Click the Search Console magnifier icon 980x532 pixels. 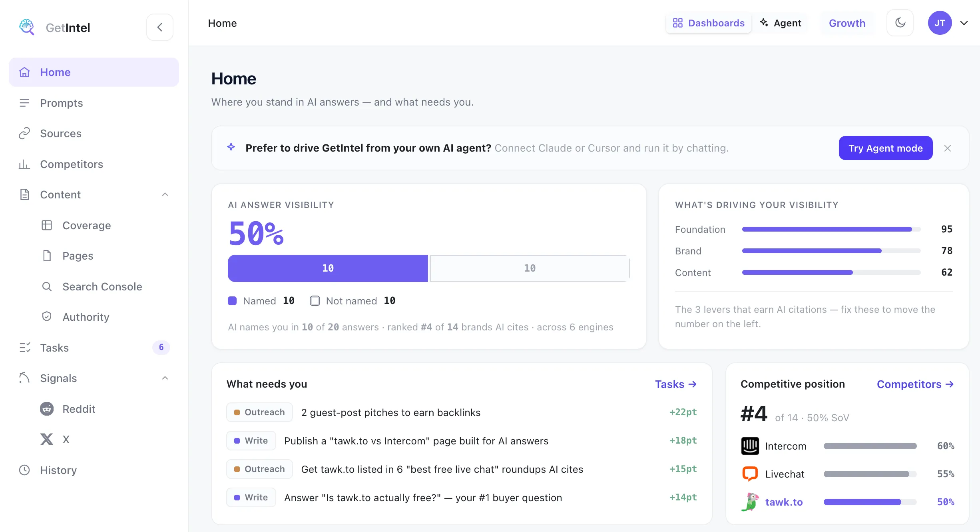click(47, 286)
